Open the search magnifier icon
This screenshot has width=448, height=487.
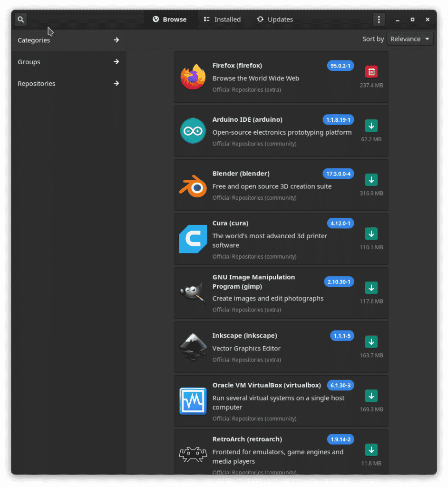point(20,19)
